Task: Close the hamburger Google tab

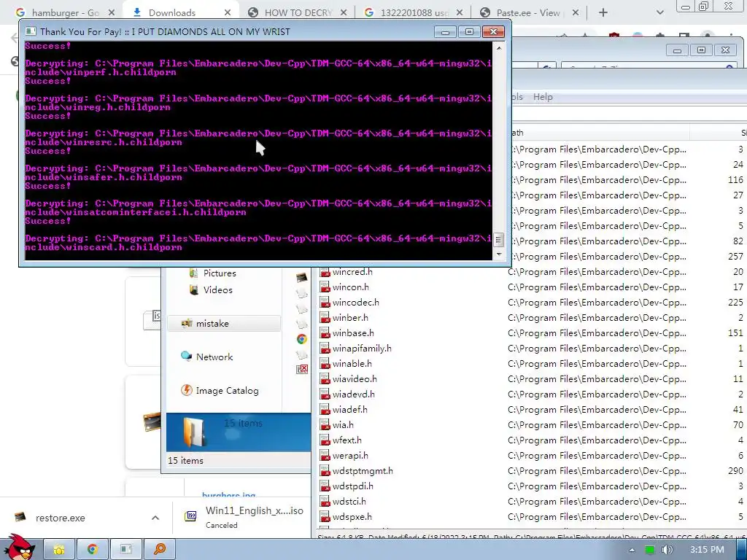Action: click(x=111, y=13)
